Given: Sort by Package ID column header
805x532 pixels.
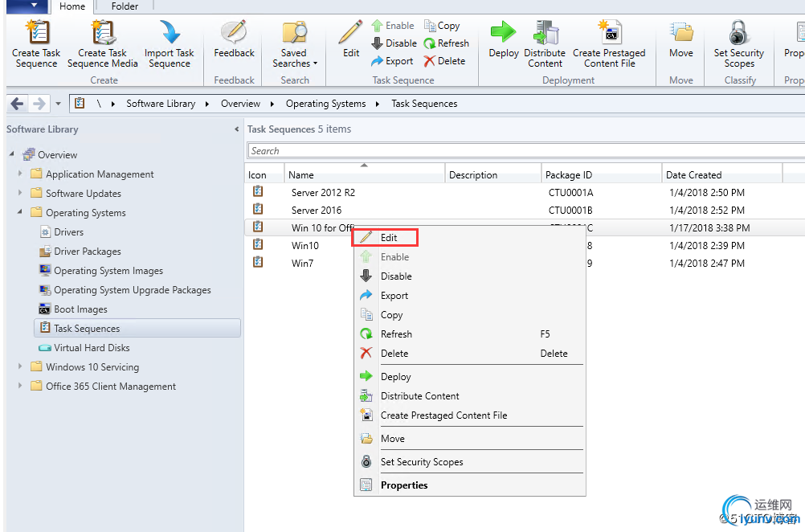Looking at the screenshot, I should (601, 174).
